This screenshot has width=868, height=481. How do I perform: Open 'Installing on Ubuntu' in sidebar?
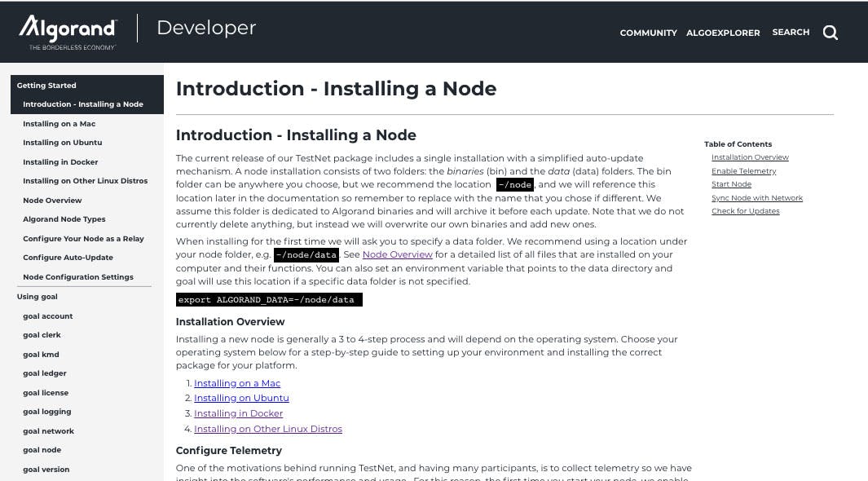[63, 142]
